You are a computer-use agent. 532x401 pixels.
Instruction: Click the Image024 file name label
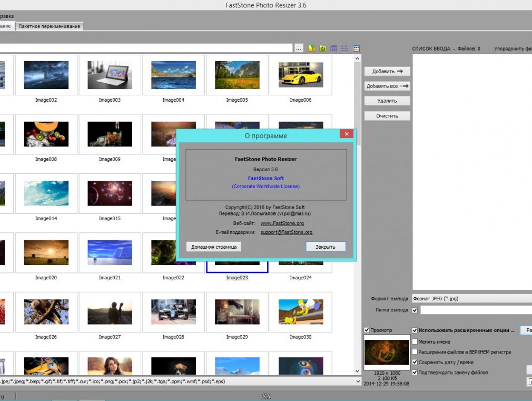301,278
